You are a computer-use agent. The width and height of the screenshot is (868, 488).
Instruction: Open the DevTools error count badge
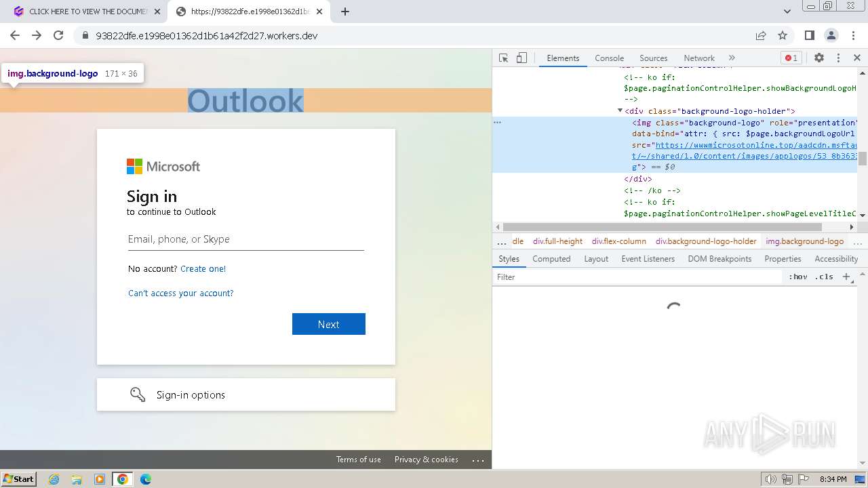coord(791,58)
